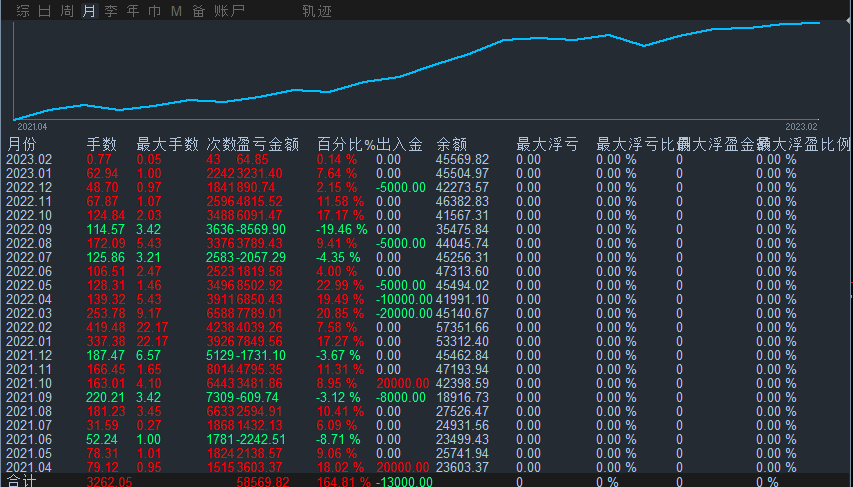This screenshot has width=853, height=487.
Task: Click the 余额 column header
Action: tap(452, 144)
